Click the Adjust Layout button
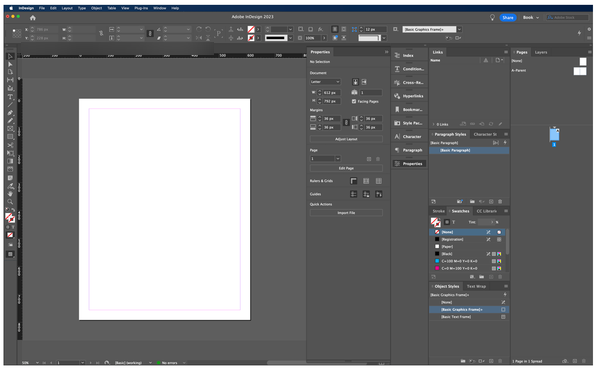The image size is (600, 372). [x=346, y=139]
